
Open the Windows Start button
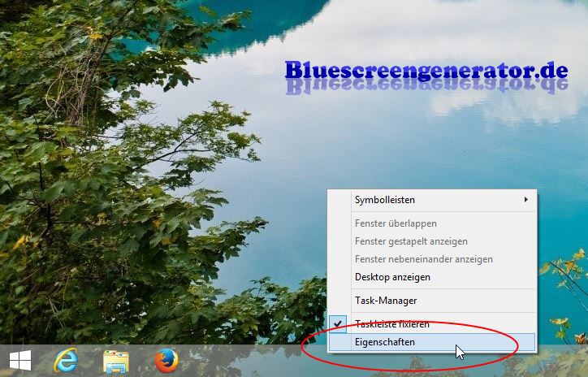(20, 360)
